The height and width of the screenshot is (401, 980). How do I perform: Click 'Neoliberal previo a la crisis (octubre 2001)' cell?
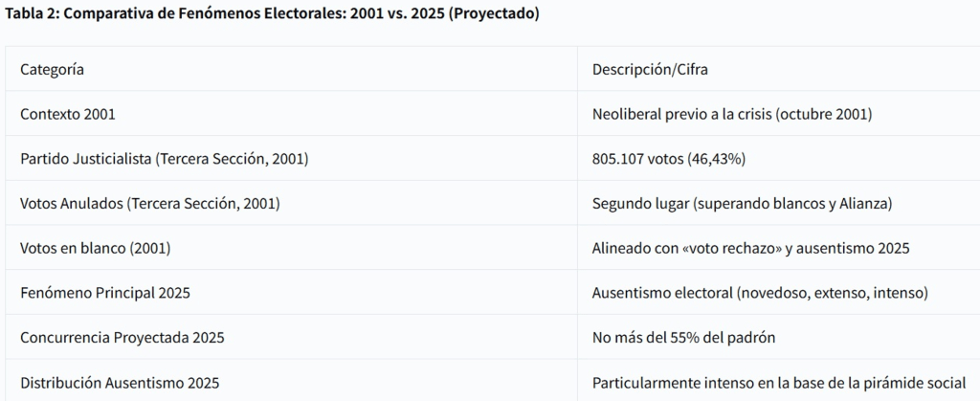[779, 114]
